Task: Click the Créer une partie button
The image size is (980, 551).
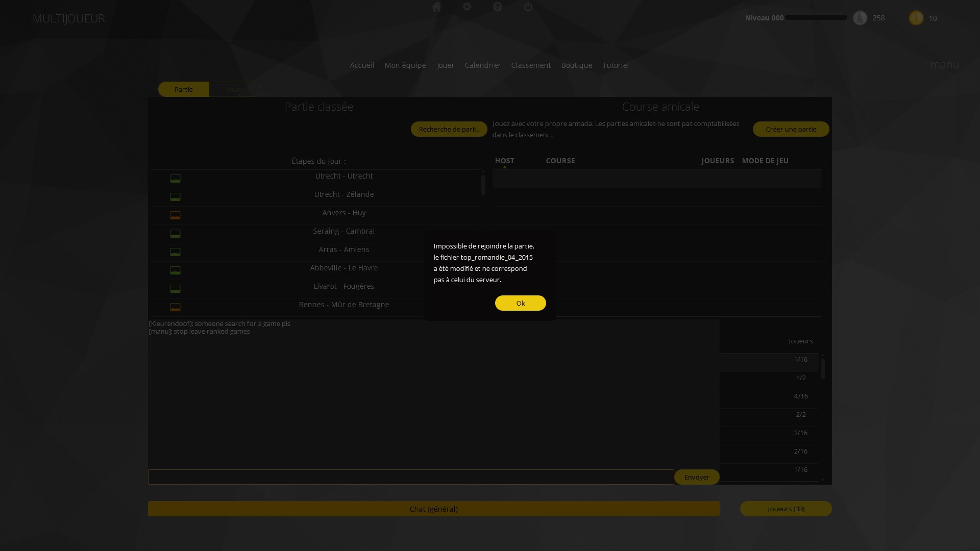Action: coord(791,129)
